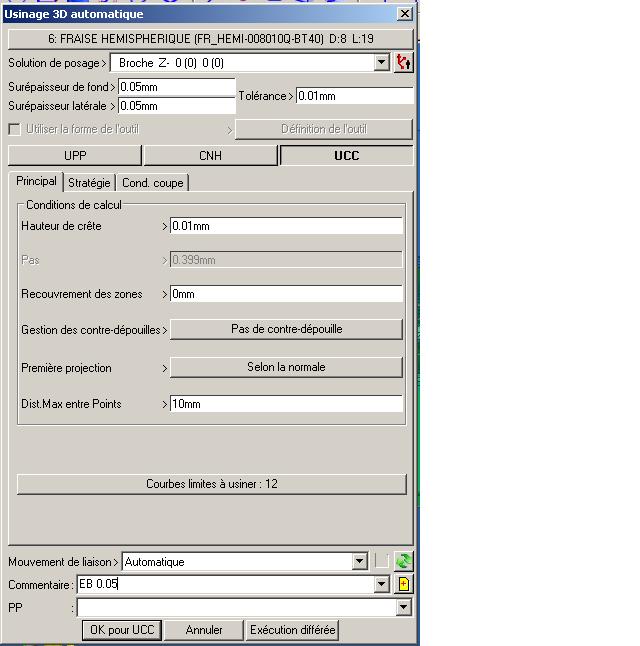Confirm with 'OK pour UCC' button
Image resolution: width=640 pixels, height=646 pixels.
122,630
